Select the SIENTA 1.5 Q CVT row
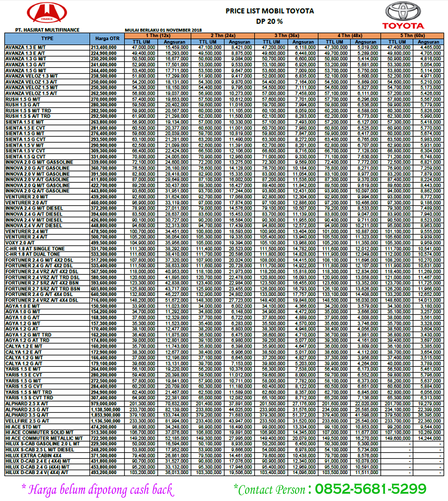Viewport: 448px width, 501px height. 224,157
